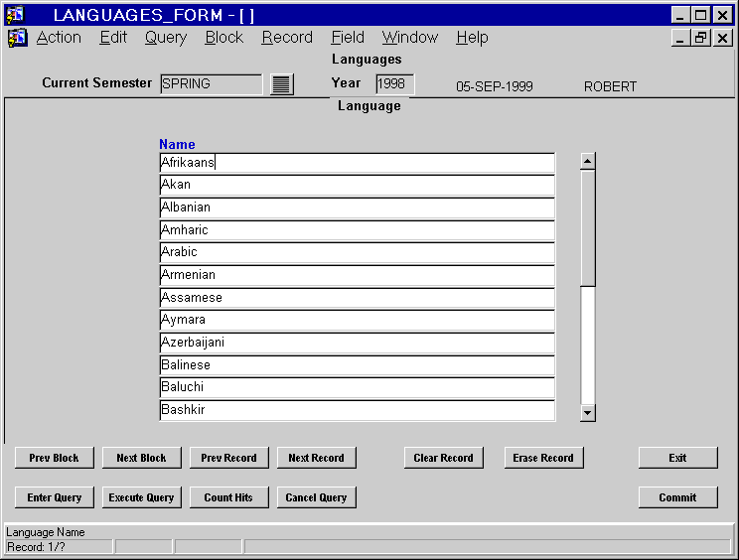Run Execute Query
This screenshot has height=560, width=739.
point(141,497)
